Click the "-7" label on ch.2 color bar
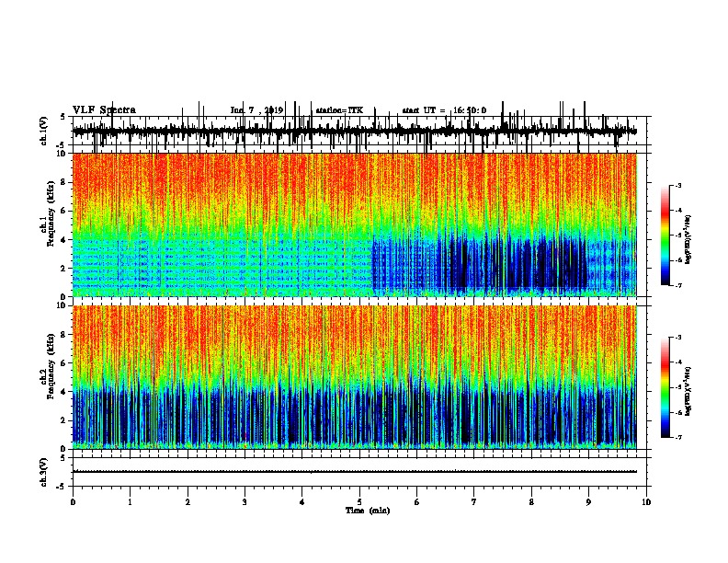 pos(678,437)
